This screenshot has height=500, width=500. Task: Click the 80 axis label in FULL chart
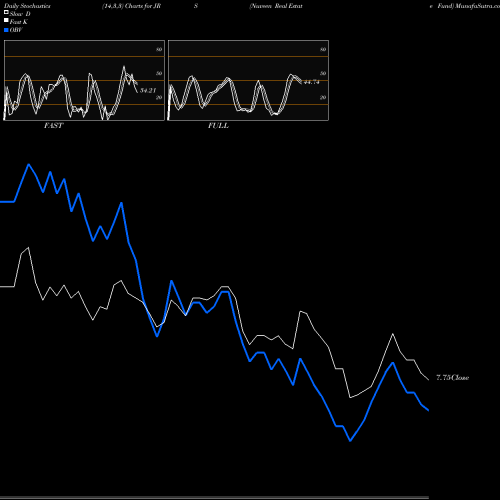point(323,50)
